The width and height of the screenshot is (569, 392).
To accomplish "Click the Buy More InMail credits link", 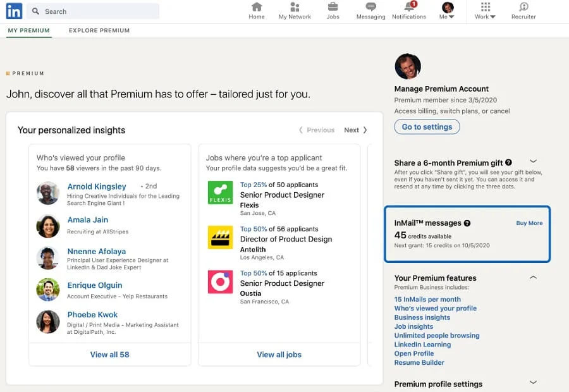I will [529, 223].
